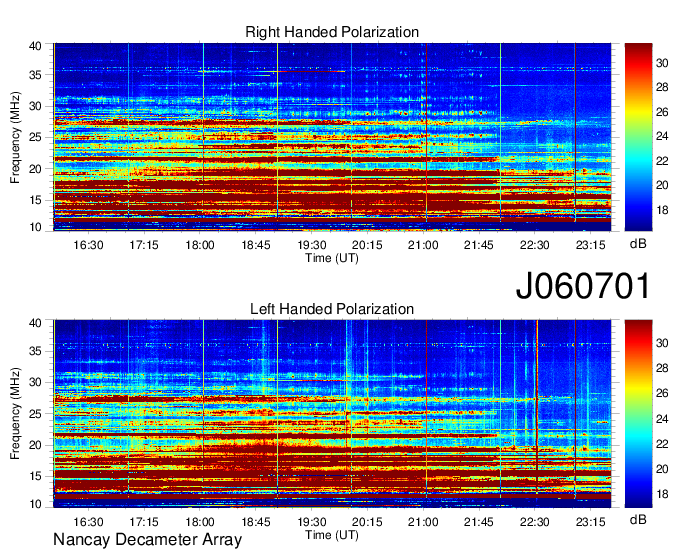
Task: Click the "23:15" tick under the right-handed plot
Action: point(591,245)
